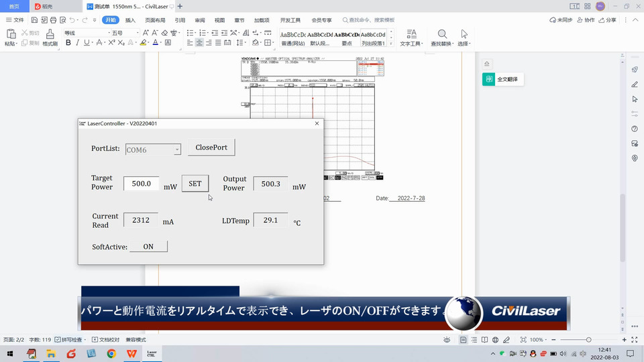Click the Character Border icon

click(168, 42)
